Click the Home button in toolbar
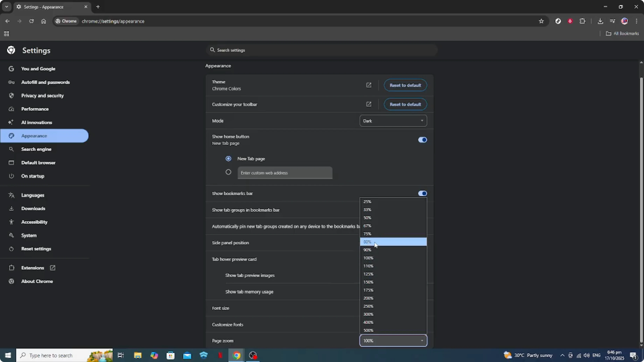This screenshot has width=644, height=362. [x=44, y=21]
